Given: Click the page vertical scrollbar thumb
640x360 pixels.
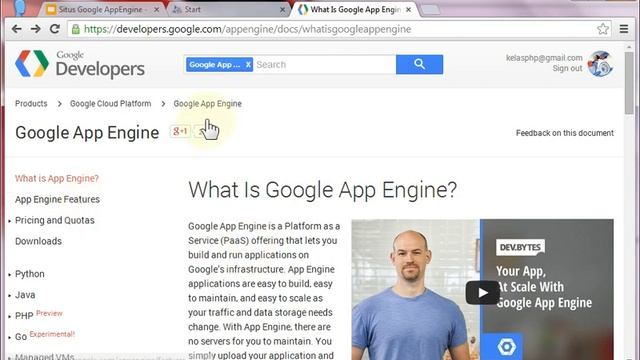Looking at the screenshot, I should pyautogui.click(x=629, y=82).
